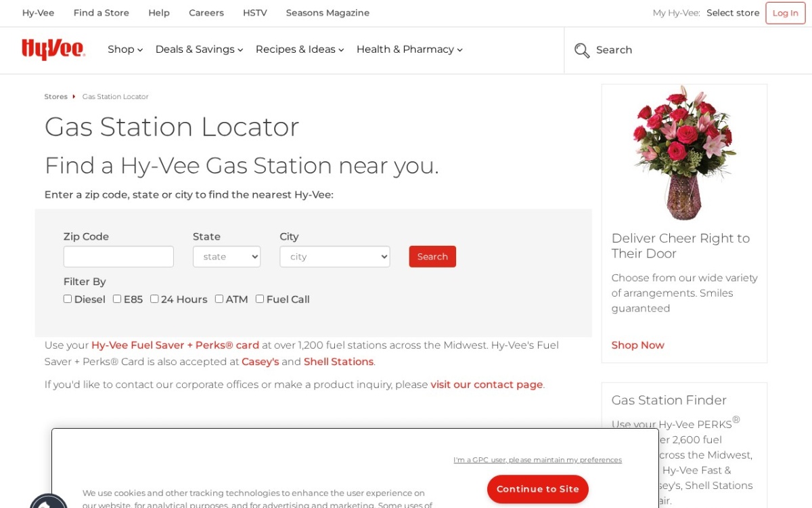Toggle the ATM filter checkbox
The width and height of the screenshot is (812, 508).
[x=219, y=299]
